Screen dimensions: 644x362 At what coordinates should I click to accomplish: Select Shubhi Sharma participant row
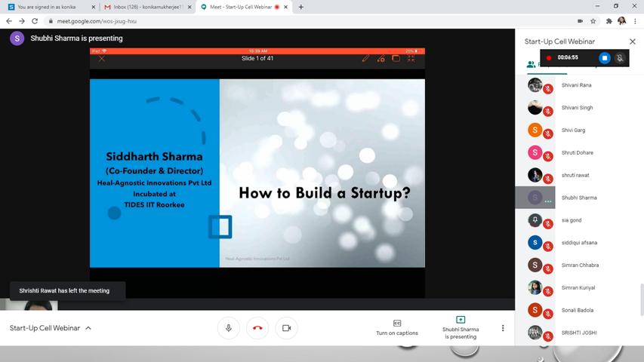(580, 198)
